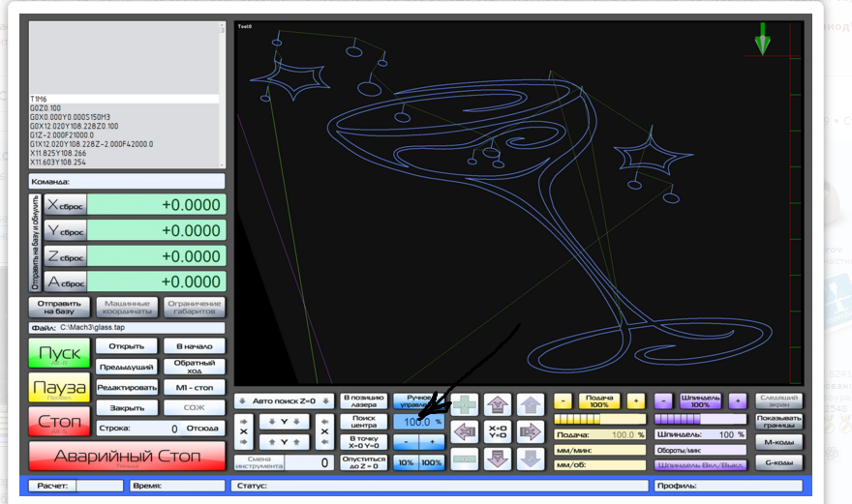Find Y edge with downward arrows button

click(x=285, y=422)
